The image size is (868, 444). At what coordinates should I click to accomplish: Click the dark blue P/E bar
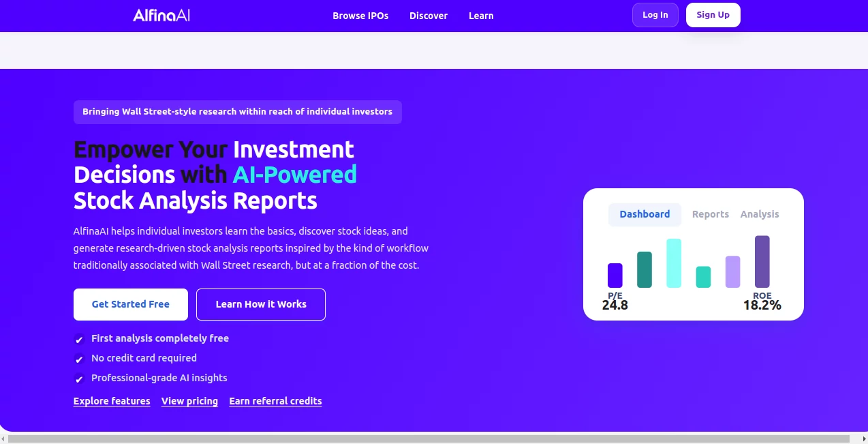coord(615,276)
